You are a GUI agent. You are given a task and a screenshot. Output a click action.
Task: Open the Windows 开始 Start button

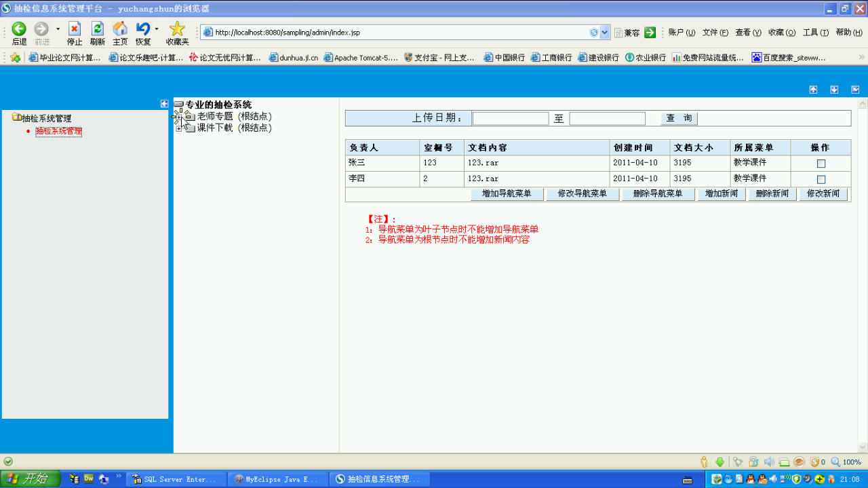click(x=31, y=479)
